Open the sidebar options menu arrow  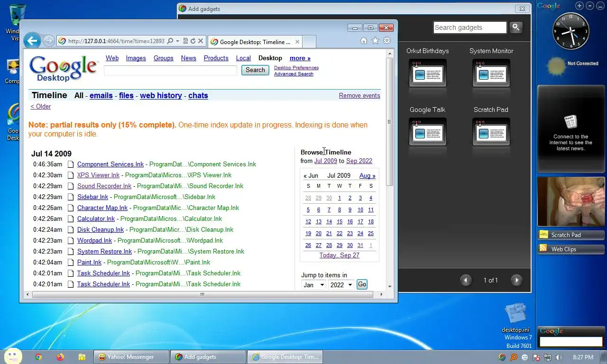click(590, 6)
